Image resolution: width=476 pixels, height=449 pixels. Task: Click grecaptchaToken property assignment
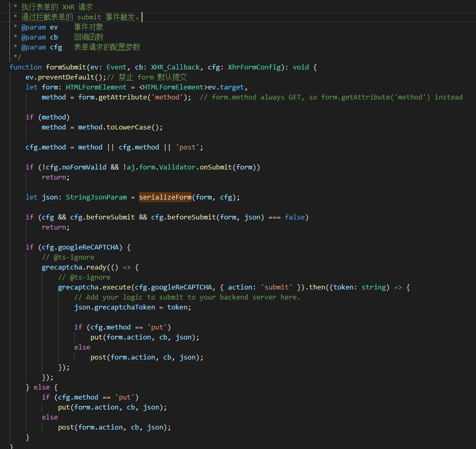point(125,307)
